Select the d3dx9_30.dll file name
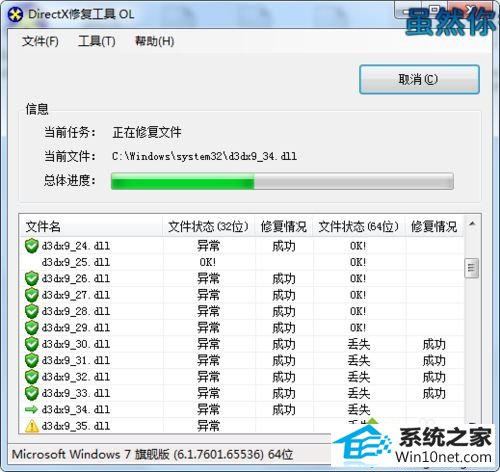Viewport: 500px width, 472px height. (x=76, y=344)
